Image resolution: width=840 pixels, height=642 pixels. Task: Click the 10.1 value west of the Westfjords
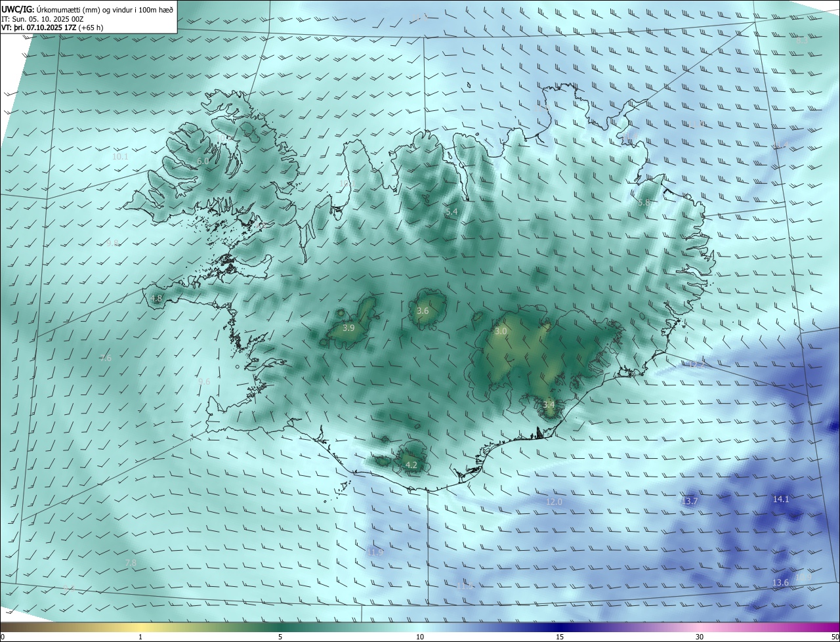[x=120, y=157]
